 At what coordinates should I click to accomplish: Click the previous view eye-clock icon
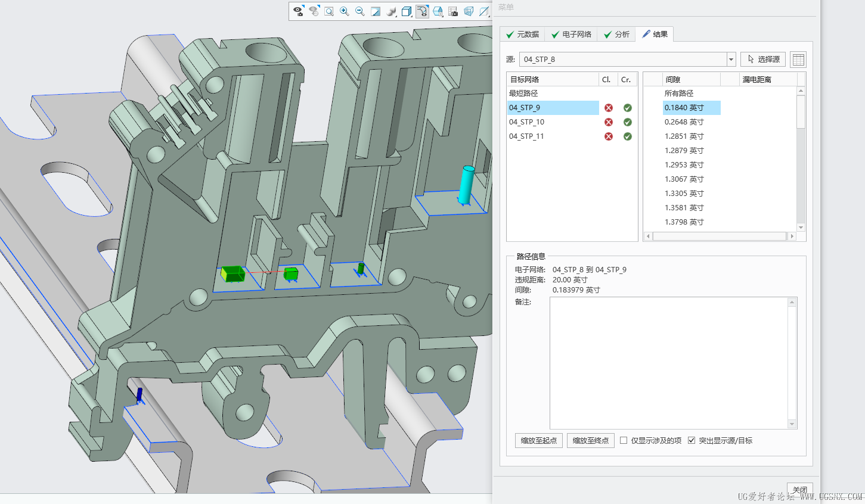tap(314, 11)
